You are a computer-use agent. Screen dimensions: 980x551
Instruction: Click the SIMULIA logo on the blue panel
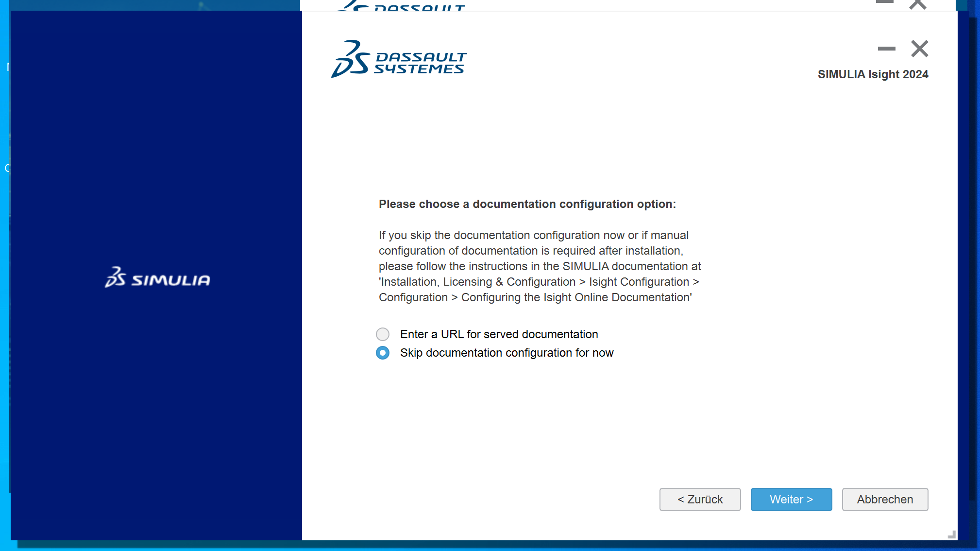pos(157,277)
